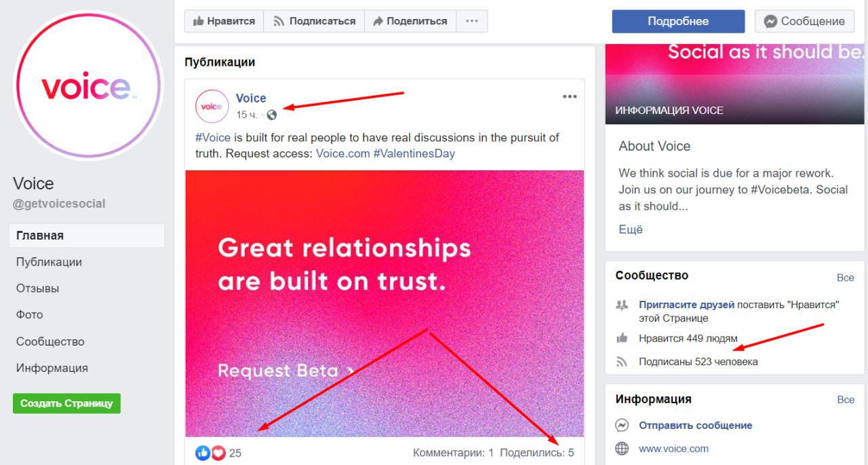The image size is (868, 465).
Task: Click the Request Beta post image
Action: click(x=384, y=303)
